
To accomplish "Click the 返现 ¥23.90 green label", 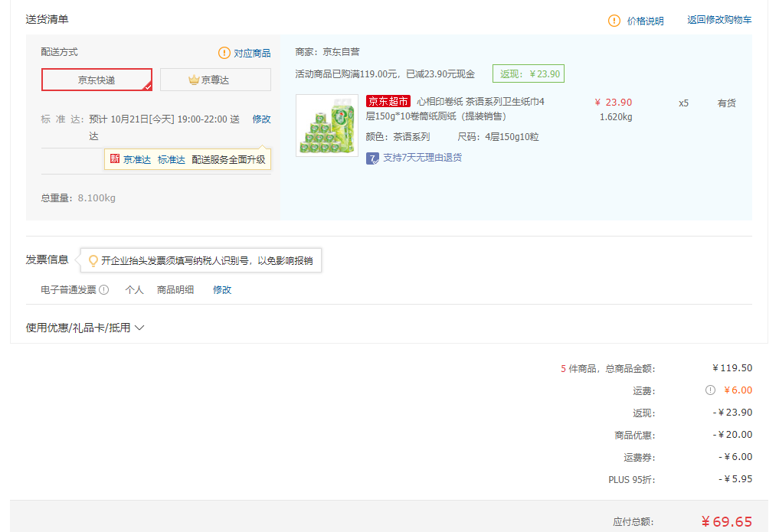I will coord(528,74).
